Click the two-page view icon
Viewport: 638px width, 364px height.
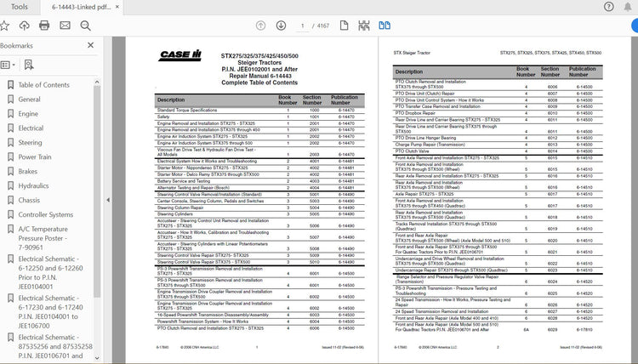385,26
